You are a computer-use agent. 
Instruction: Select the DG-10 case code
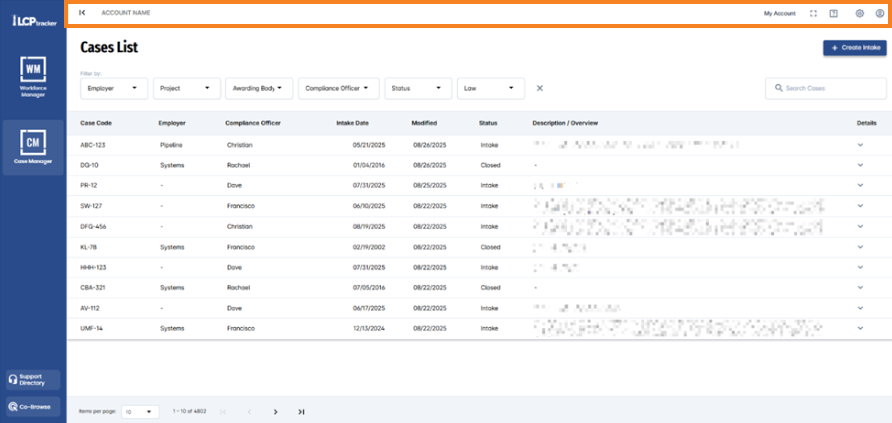89,165
